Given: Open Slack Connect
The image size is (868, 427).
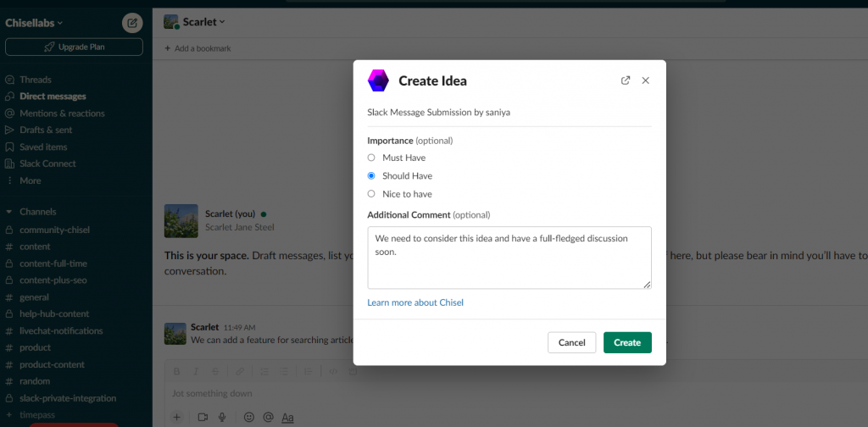Looking at the screenshot, I should click(x=47, y=164).
